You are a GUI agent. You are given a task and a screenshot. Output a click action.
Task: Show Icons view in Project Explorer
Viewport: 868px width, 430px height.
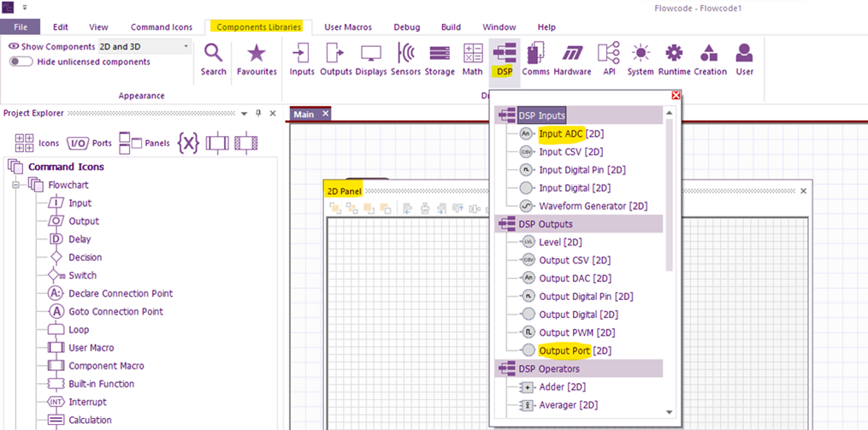(x=37, y=144)
